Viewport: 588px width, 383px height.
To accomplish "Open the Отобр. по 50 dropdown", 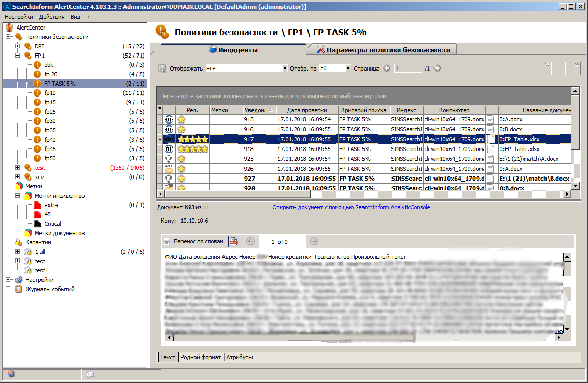I will tap(348, 69).
